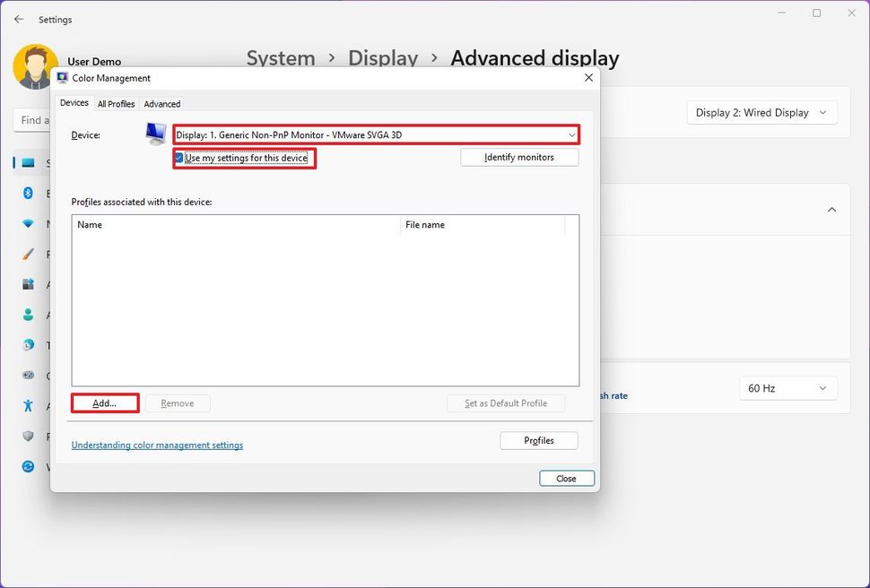Viewport: 870px width, 588px height.
Task: Open 'Understanding color management settings' link
Action: coord(157,445)
